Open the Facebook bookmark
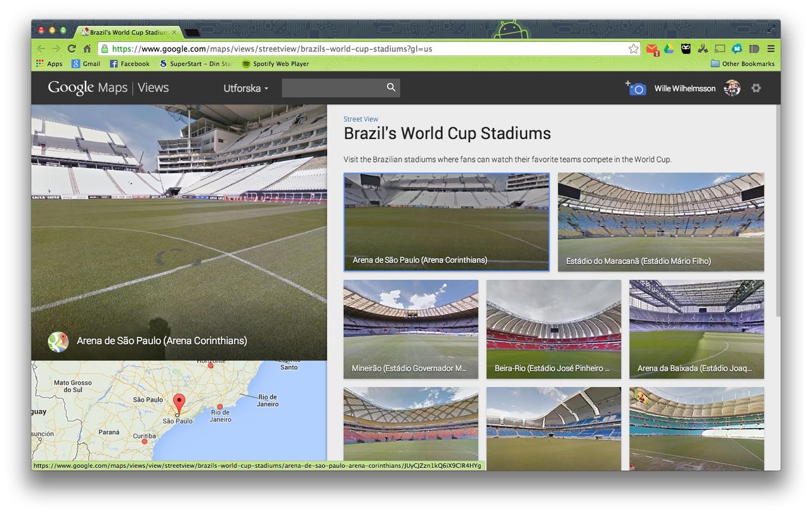The height and width of the screenshot is (514, 812). point(129,63)
